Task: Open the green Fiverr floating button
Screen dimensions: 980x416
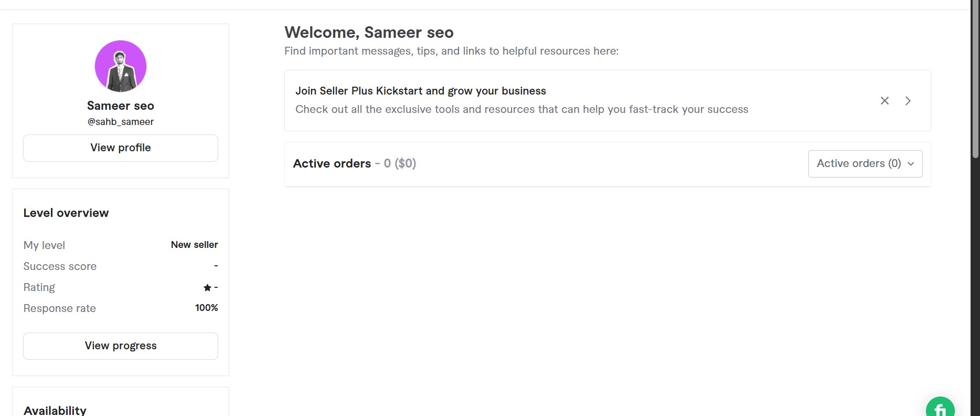Action: click(x=940, y=408)
